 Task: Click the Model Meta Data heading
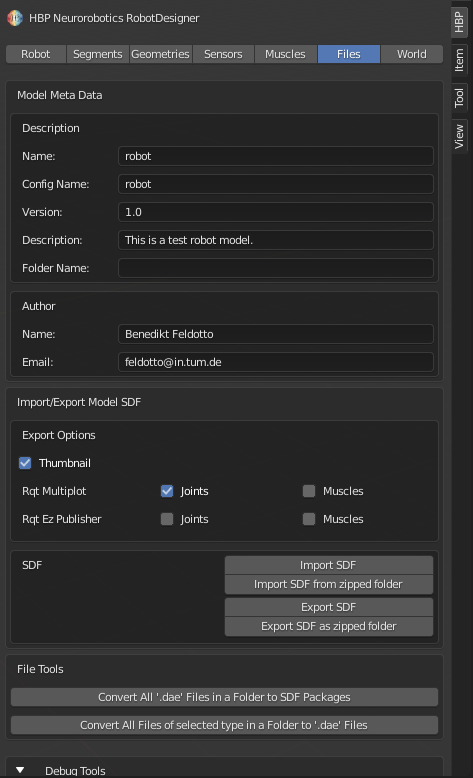click(60, 95)
